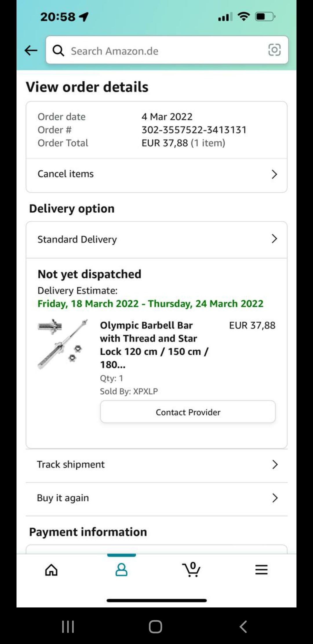Expand the Track shipment chevron
This screenshot has height=644, width=313.
[275, 464]
